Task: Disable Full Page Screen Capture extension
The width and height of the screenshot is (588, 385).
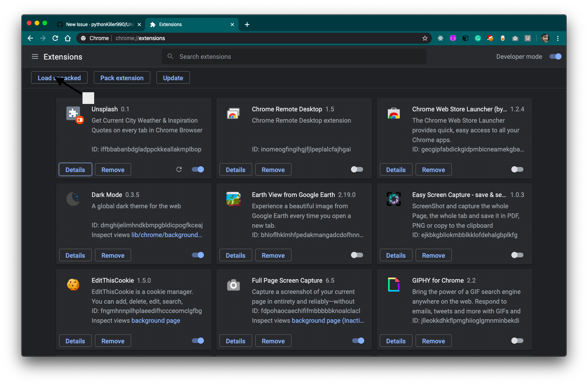Action: 358,341
